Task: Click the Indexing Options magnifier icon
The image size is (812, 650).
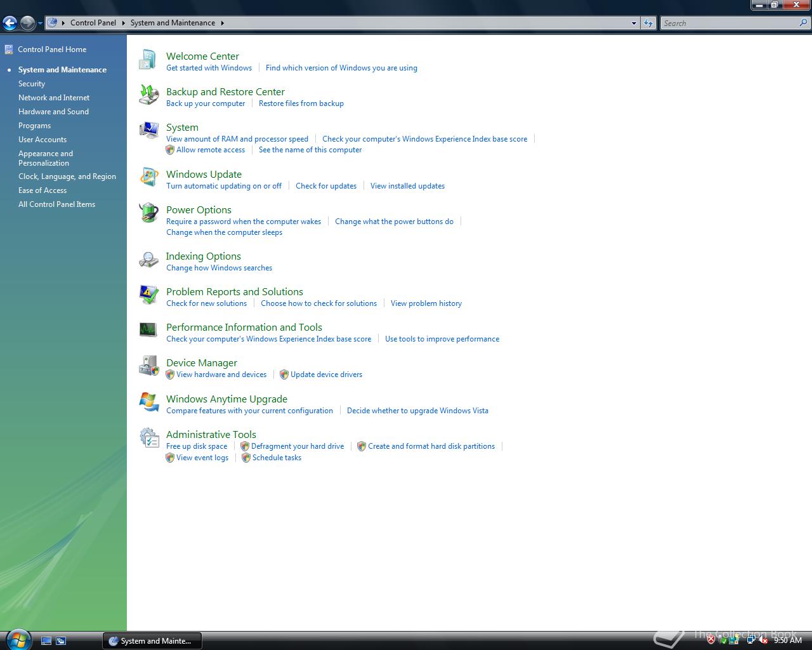Action: (148, 260)
